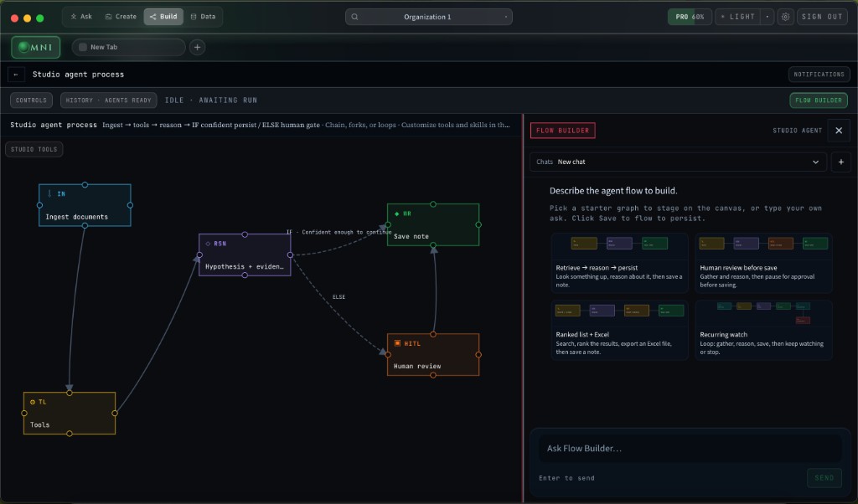Click the OMNI logo button
The width and height of the screenshot is (858, 504).
35,47
